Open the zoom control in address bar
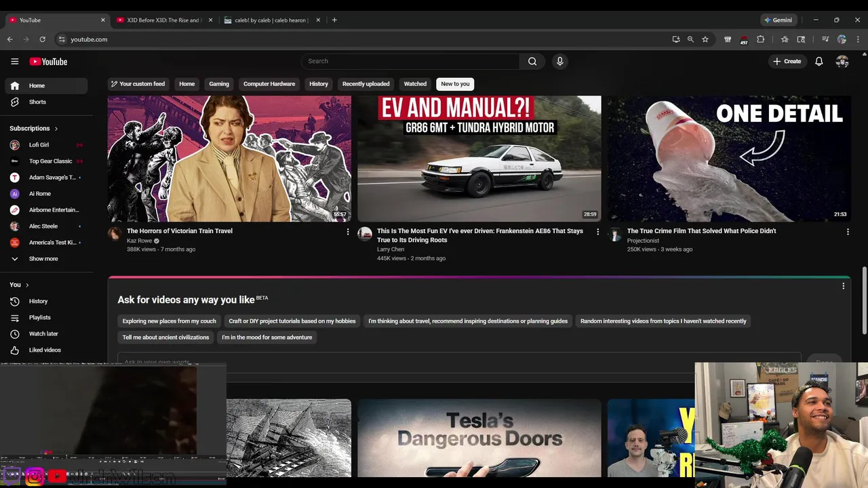This screenshot has height=488, width=868. pos(690,39)
